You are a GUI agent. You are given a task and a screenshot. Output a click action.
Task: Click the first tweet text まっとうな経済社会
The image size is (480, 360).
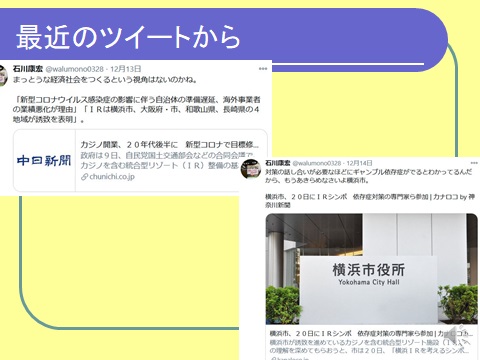[105, 80]
